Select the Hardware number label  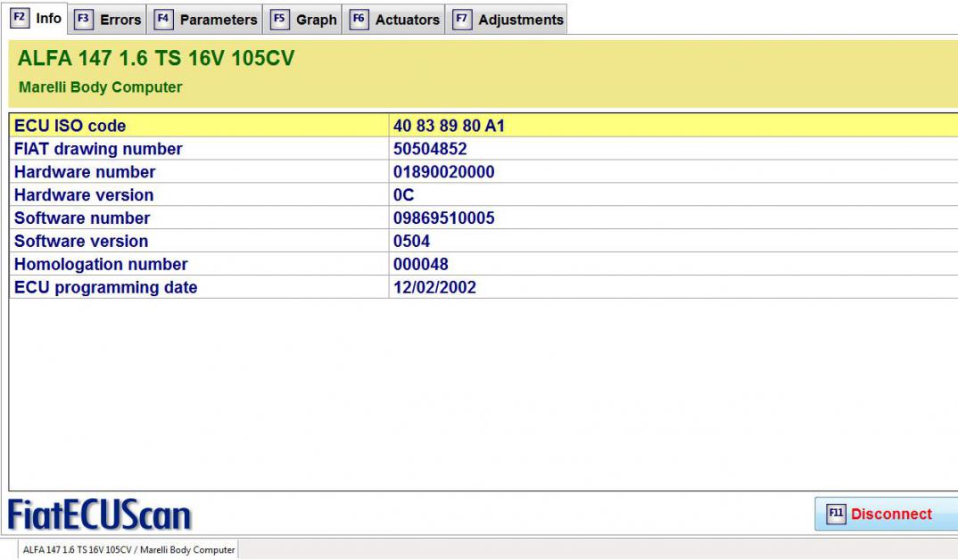pyautogui.click(x=85, y=172)
